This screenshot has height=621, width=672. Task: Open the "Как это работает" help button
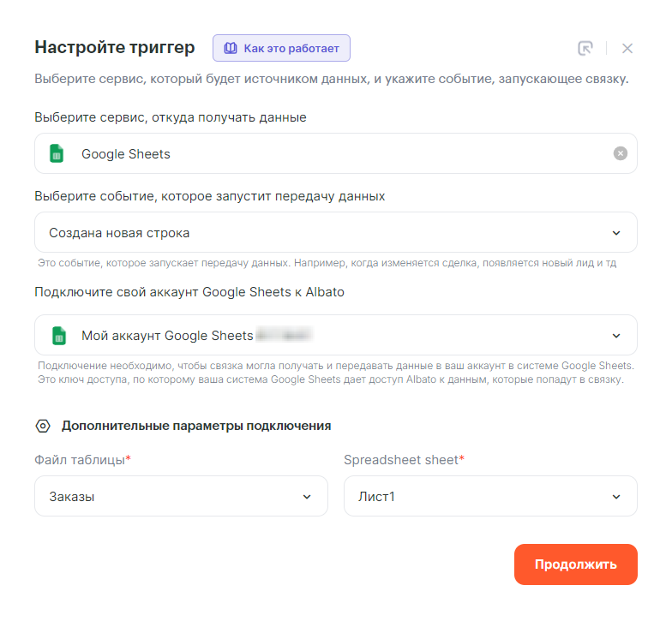[282, 48]
